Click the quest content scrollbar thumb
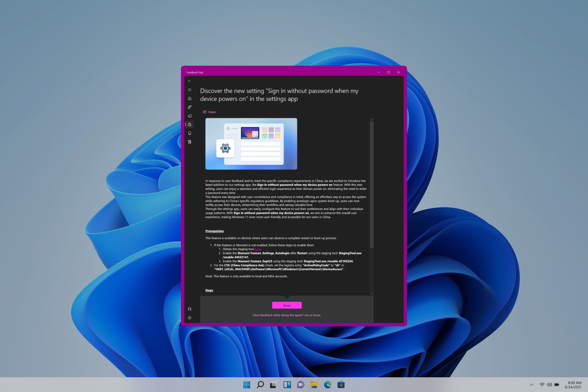The width and height of the screenshot is (588, 392). (x=371, y=185)
